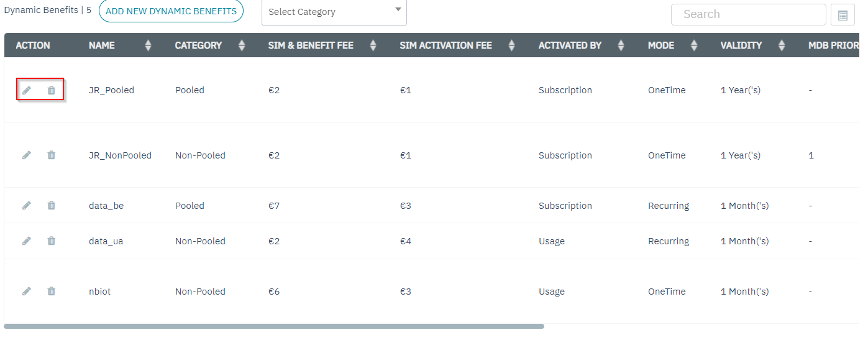Sort table by Name column arrows

click(x=148, y=45)
